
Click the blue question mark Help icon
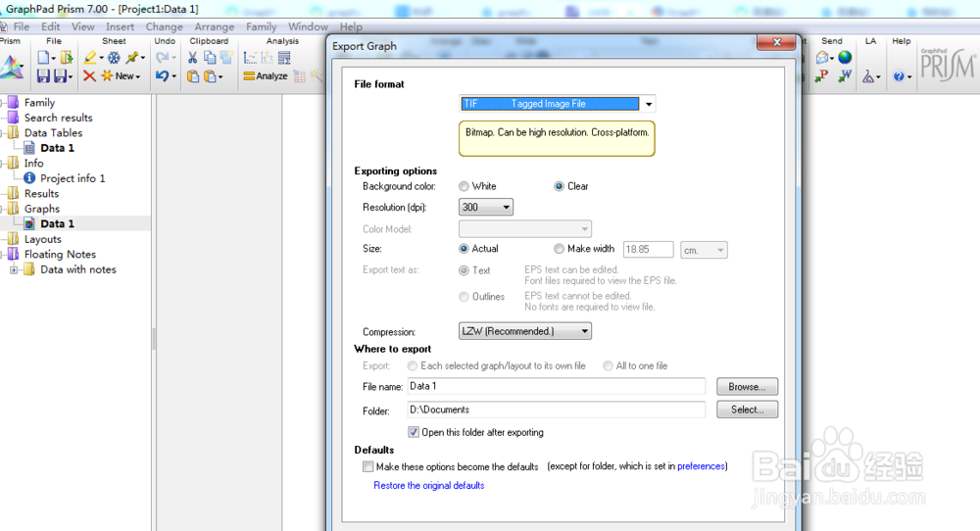(x=899, y=76)
